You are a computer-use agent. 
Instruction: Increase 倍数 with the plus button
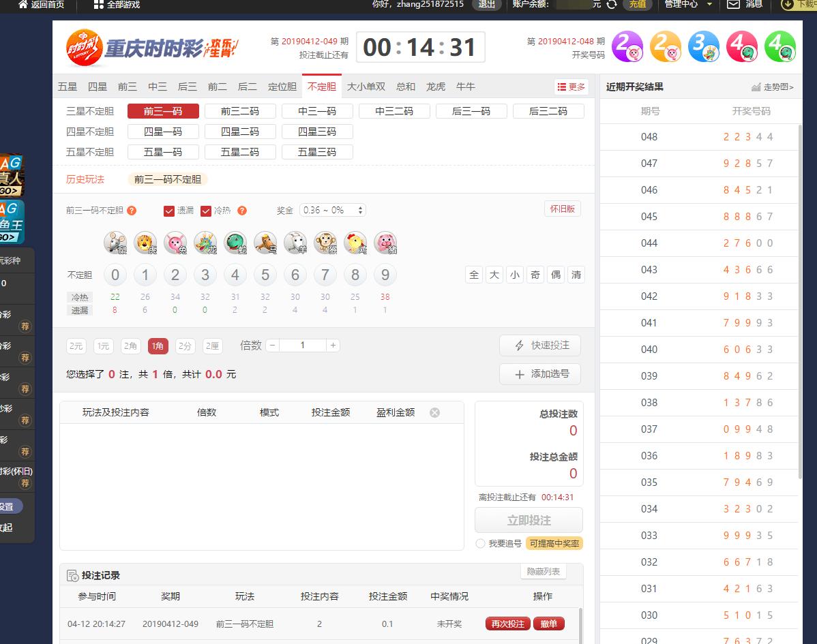coord(333,346)
